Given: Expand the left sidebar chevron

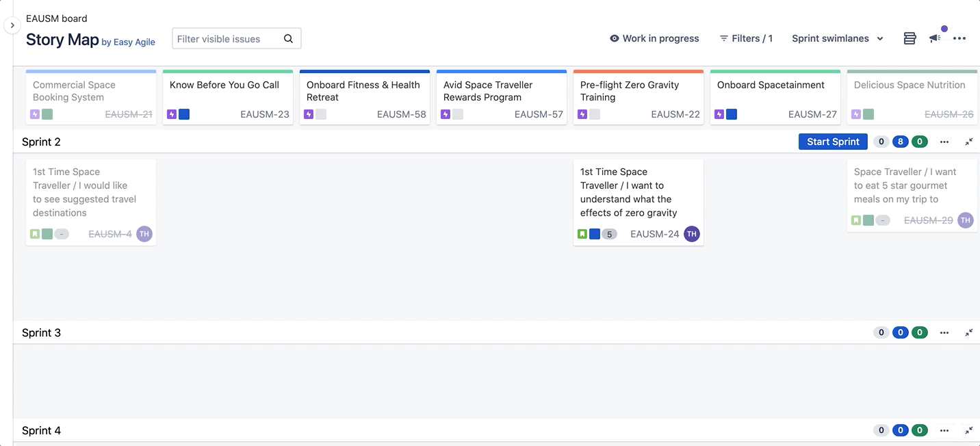Looking at the screenshot, I should tap(12, 25).
